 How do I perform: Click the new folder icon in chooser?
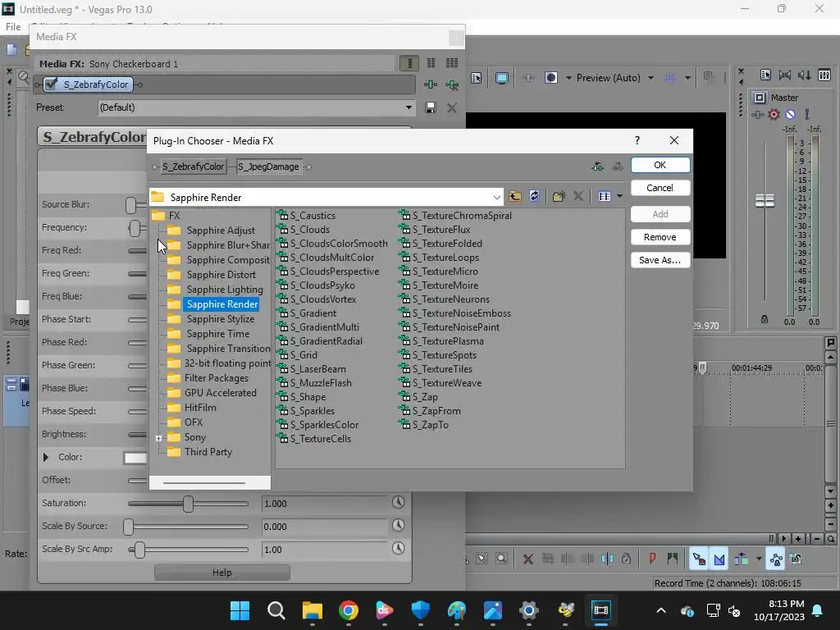click(x=559, y=197)
